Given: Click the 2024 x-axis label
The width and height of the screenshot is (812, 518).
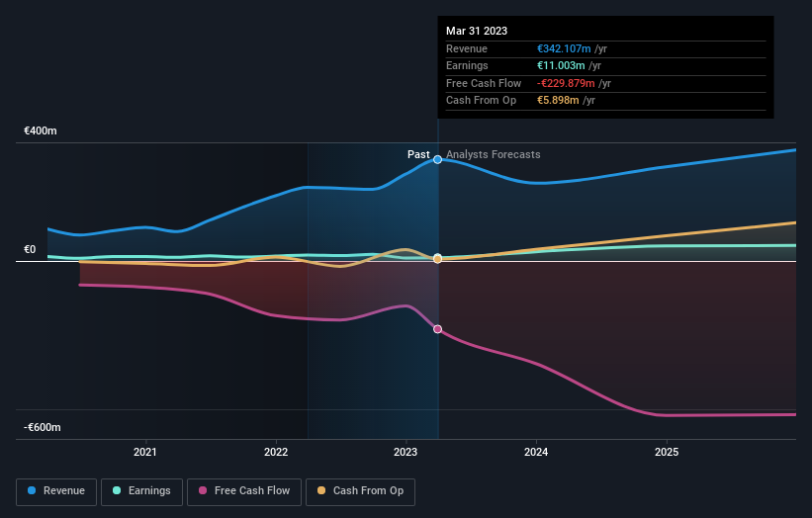Looking at the screenshot, I should coord(536,452).
